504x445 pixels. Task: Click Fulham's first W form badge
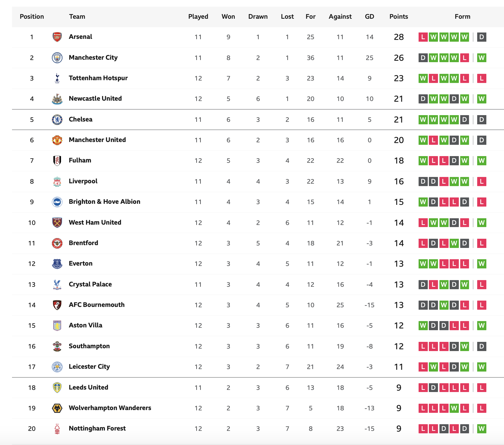pyautogui.click(x=423, y=161)
